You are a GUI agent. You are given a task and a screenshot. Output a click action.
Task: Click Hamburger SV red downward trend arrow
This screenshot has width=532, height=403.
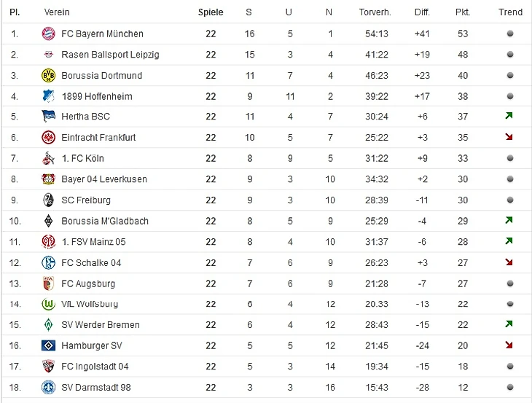509,345
